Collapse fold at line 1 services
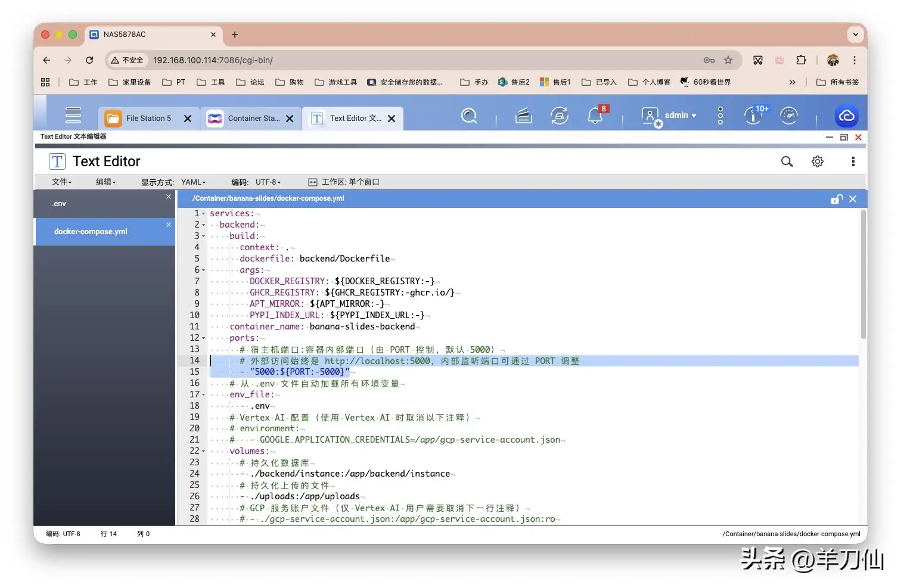Screen dimensions: 901x588 click(x=203, y=214)
